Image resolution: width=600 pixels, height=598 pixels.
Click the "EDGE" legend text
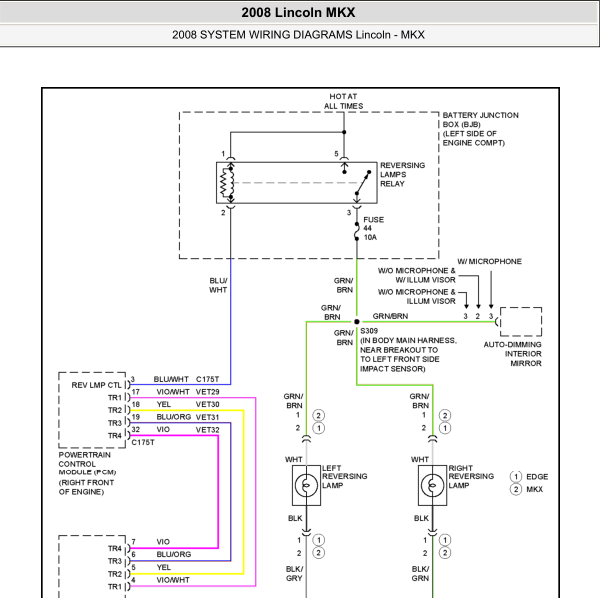[537, 477]
